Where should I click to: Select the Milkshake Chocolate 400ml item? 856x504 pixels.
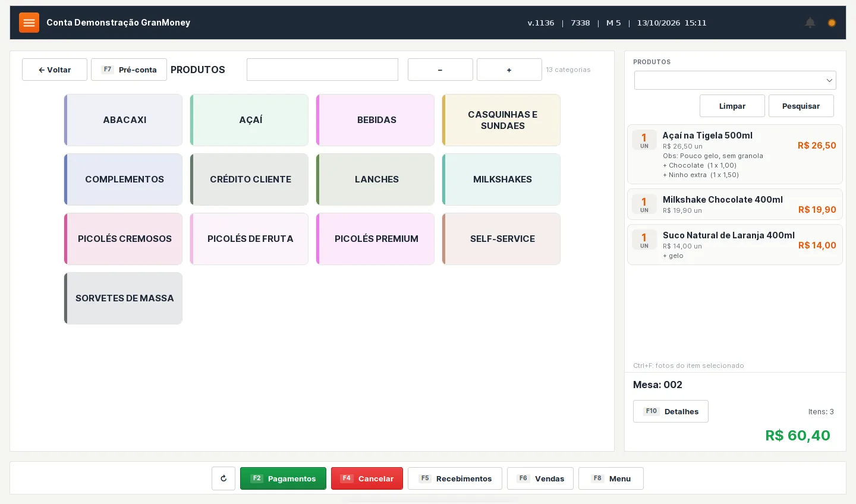(x=735, y=204)
